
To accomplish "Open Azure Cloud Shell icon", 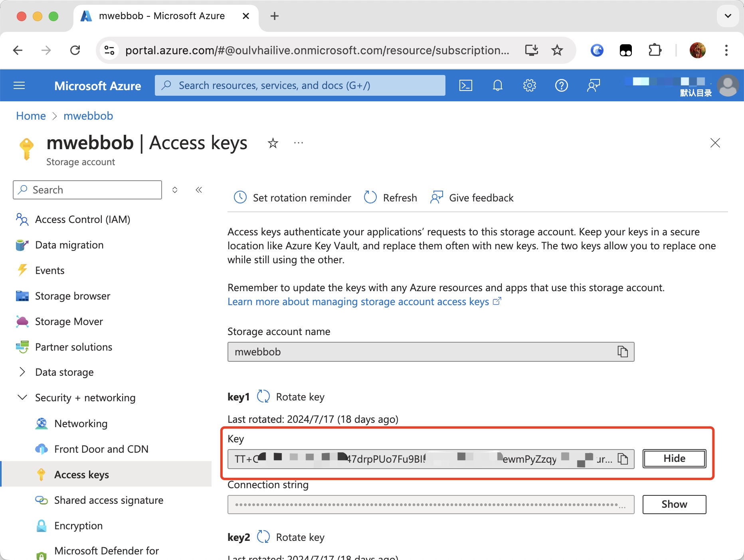I will coord(465,85).
